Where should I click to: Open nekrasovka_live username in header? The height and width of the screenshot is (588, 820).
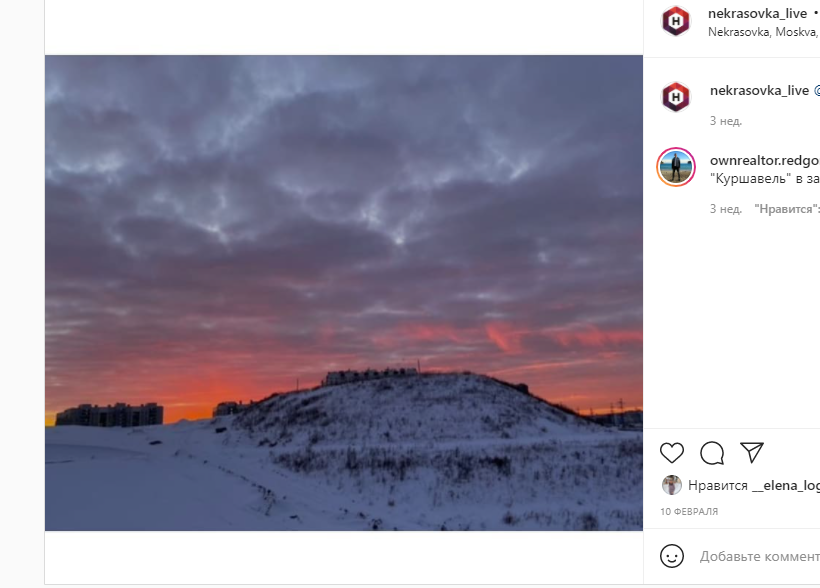click(x=757, y=13)
